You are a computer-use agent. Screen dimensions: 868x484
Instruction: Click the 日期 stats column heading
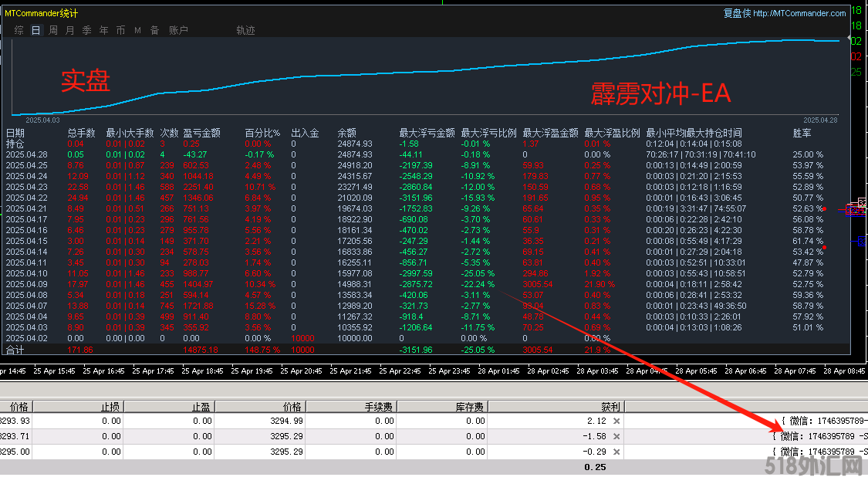point(15,133)
